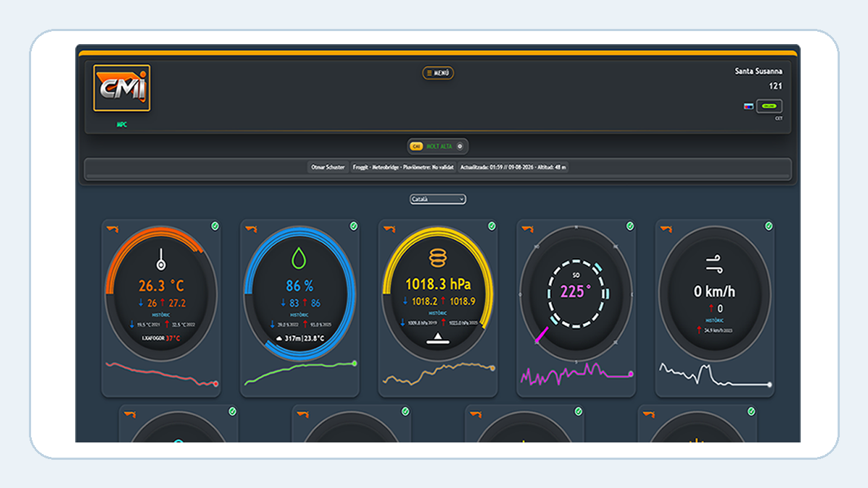Click the MOLT ALTA status text
Viewport: 868px width, 488px height.
tap(439, 146)
